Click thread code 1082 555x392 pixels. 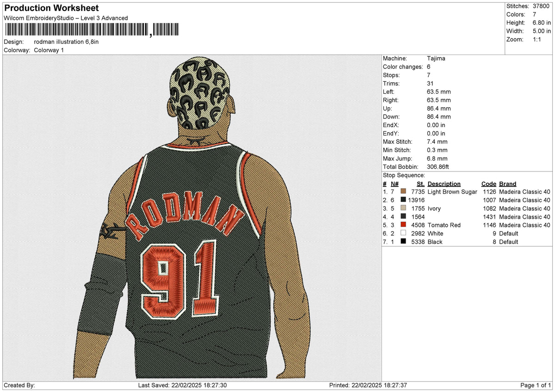coord(489,208)
